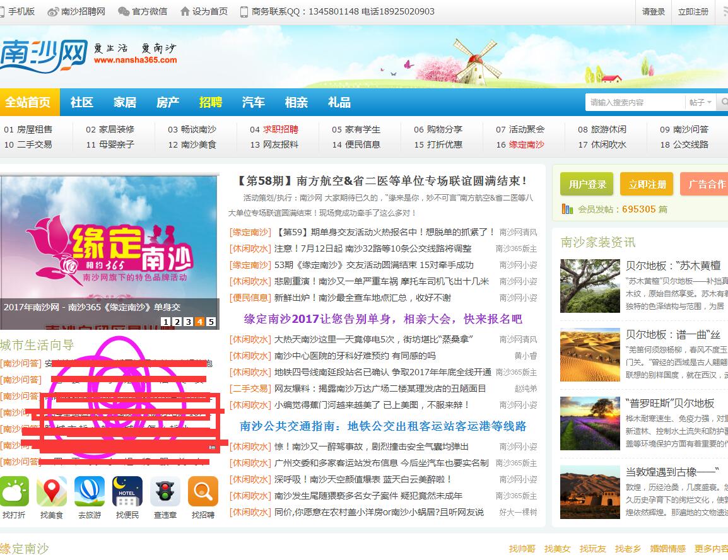The width and height of the screenshot is (728, 560).
Task: Open the 房产 nav tab
Action: [x=168, y=102]
